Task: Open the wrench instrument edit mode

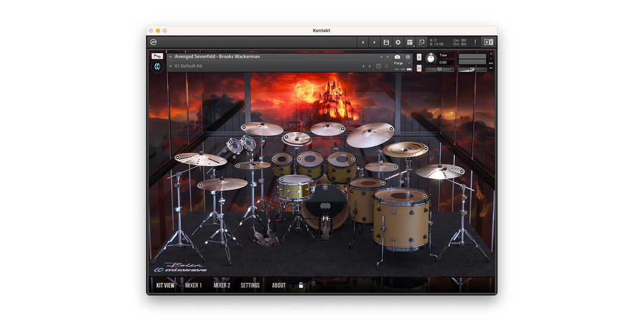Action: point(157,56)
